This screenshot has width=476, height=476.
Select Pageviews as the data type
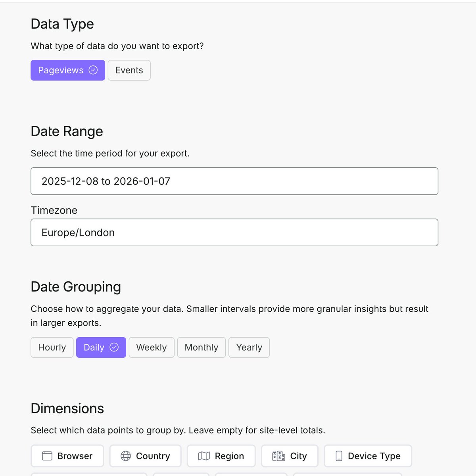pos(68,70)
